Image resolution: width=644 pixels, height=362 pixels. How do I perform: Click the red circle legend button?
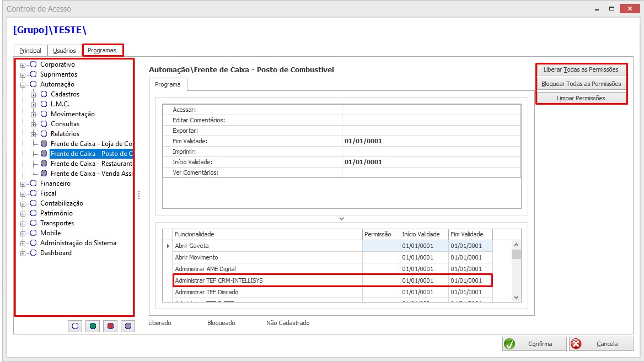point(110,326)
